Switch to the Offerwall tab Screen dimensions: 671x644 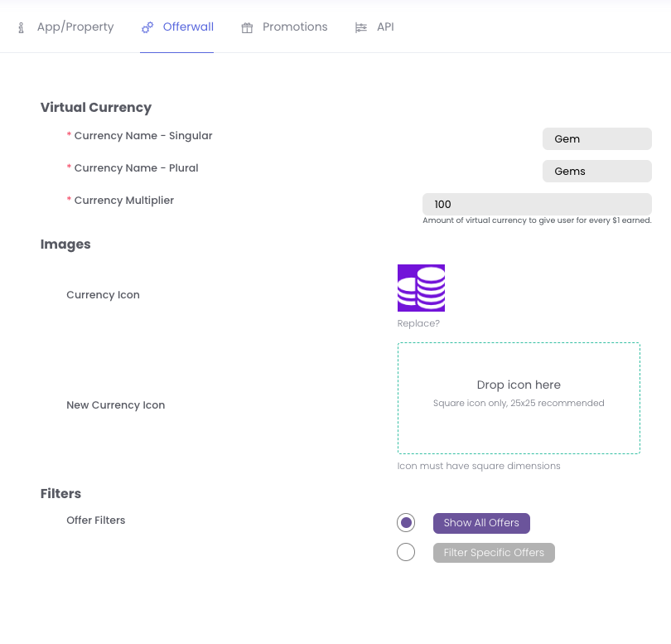click(x=176, y=27)
